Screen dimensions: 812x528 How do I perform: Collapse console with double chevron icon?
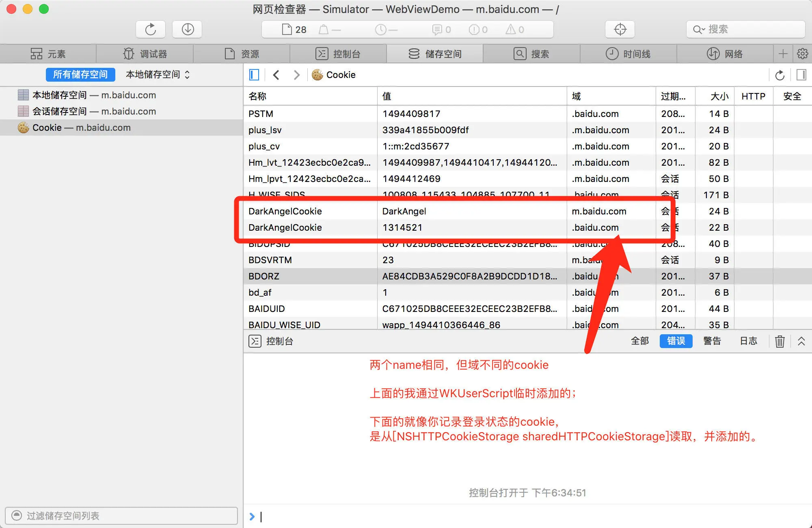[801, 341]
